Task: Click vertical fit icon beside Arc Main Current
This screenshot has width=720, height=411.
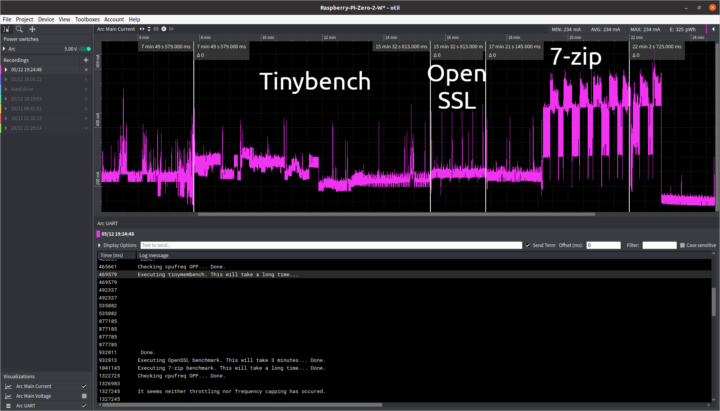Action: click(149, 29)
